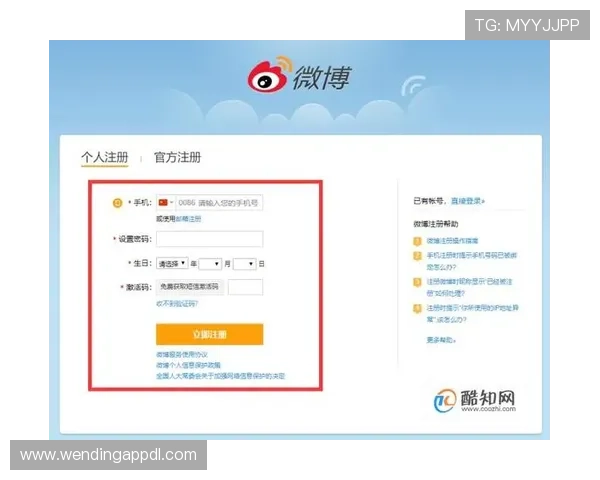Switch to the 个人注册 tab
The height and width of the screenshot is (480, 600).
pyautogui.click(x=104, y=157)
